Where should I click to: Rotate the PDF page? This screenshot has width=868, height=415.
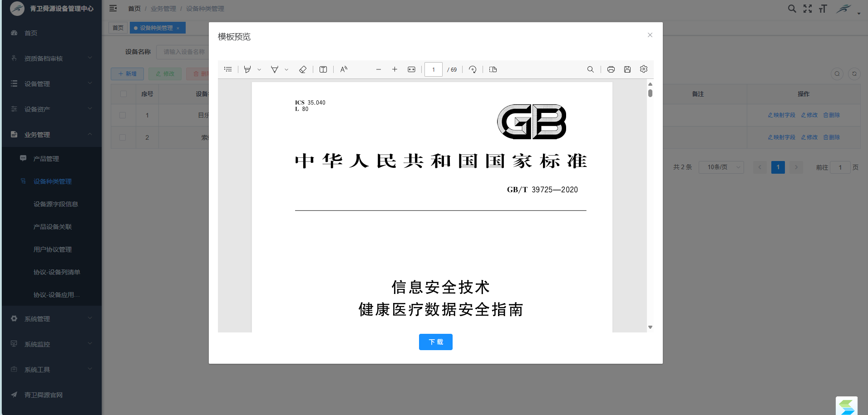point(473,69)
